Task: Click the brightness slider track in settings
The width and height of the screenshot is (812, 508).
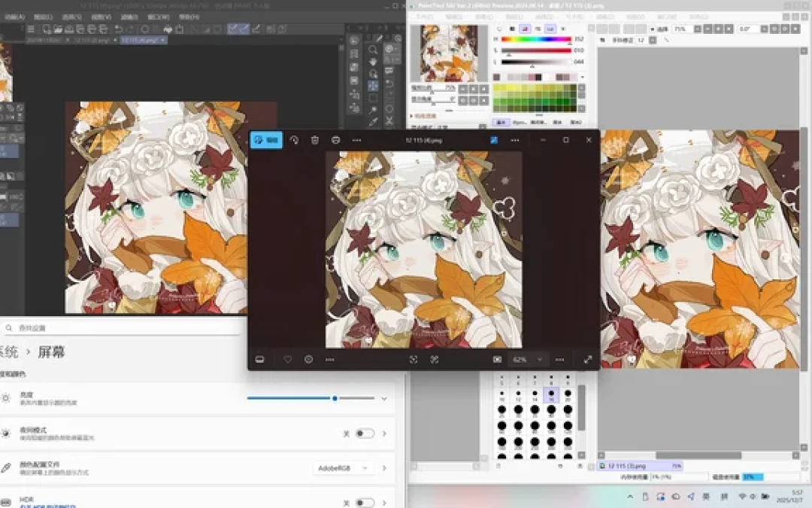Action: tap(311, 398)
